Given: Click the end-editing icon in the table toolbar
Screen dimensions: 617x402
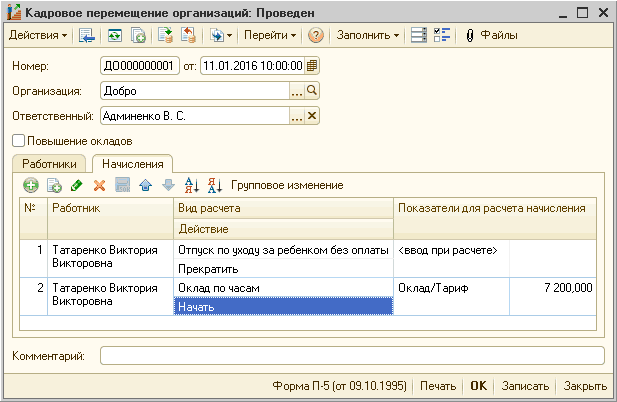Looking at the screenshot, I should click(x=122, y=185).
